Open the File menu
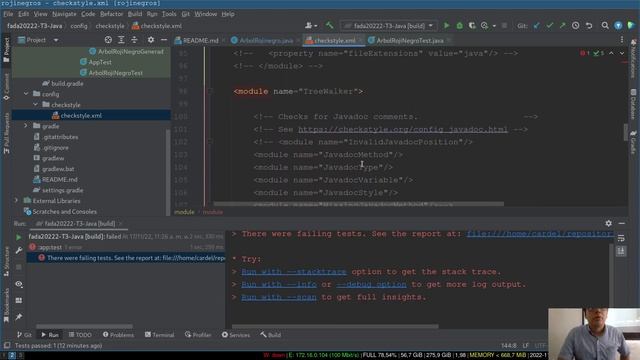Image resolution: width=640 pixels, height=360 pixels. point(8,14)
